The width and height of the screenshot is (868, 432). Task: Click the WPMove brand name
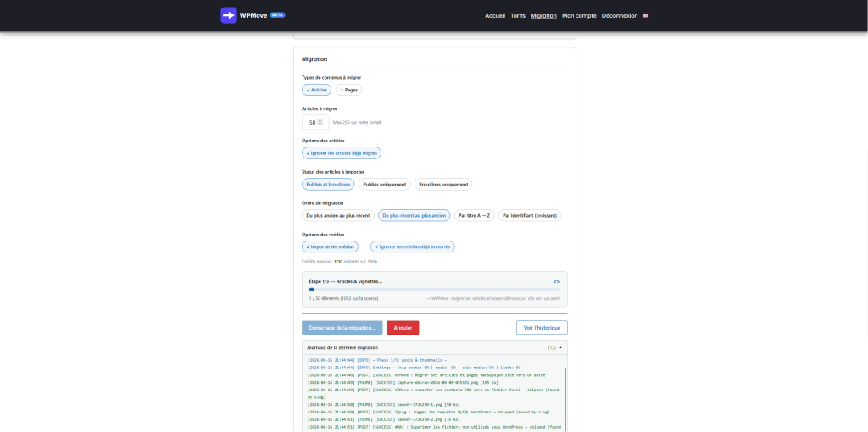coord(253,15)
